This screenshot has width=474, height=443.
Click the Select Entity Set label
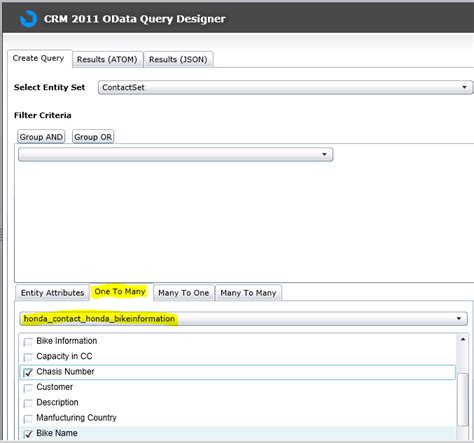point(49,87)
